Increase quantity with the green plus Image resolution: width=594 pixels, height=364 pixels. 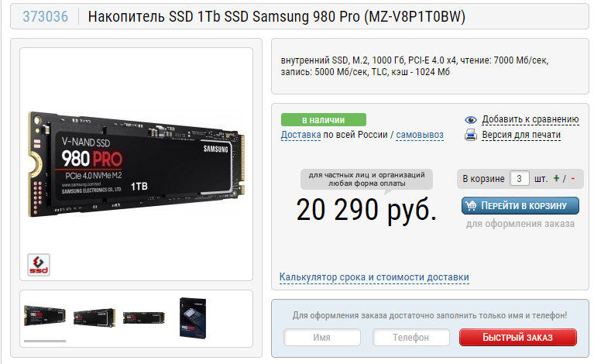(x=556, y=178)
